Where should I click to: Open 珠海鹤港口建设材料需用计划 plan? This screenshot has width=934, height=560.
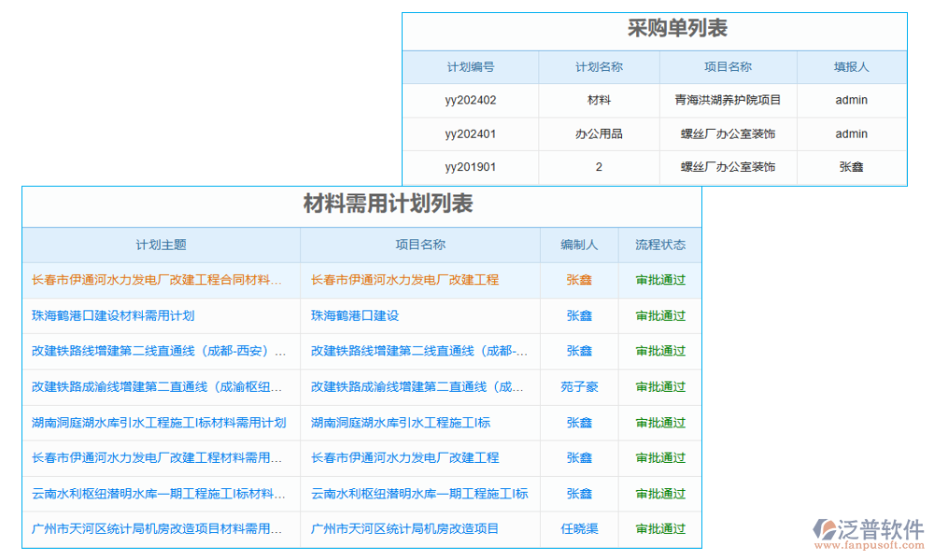pos(112,315)
